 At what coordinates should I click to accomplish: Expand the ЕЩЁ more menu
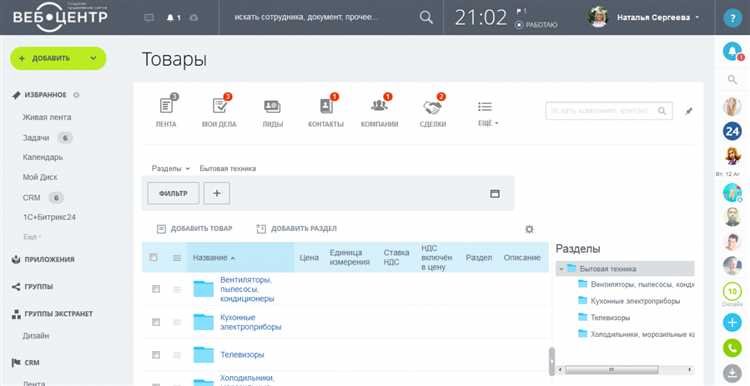click(x=488, y=123)
